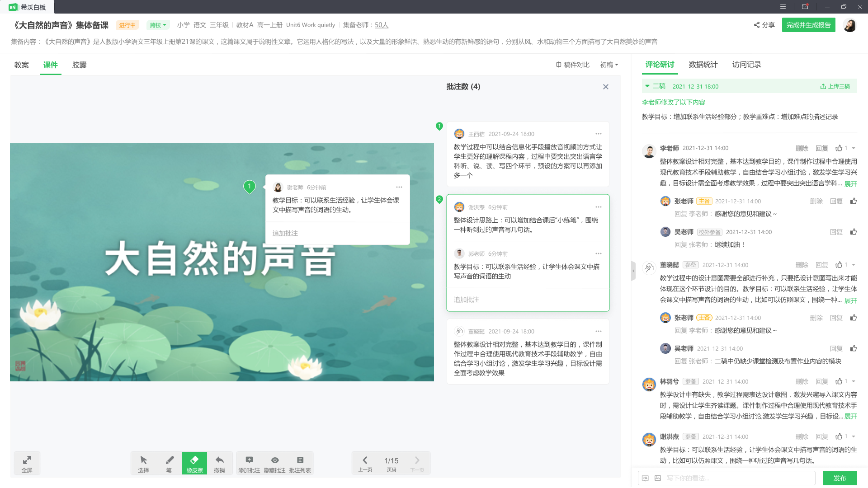The image size is (868, 488).
Task: Select the pen drawing tool
Action: pyautogui.click(x=169, y=463)
